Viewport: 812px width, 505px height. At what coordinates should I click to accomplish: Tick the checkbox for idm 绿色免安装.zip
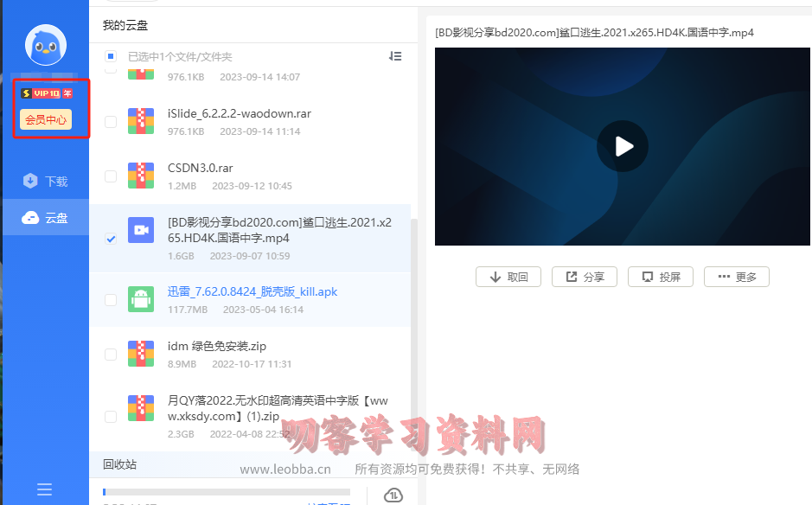point(111,355)
